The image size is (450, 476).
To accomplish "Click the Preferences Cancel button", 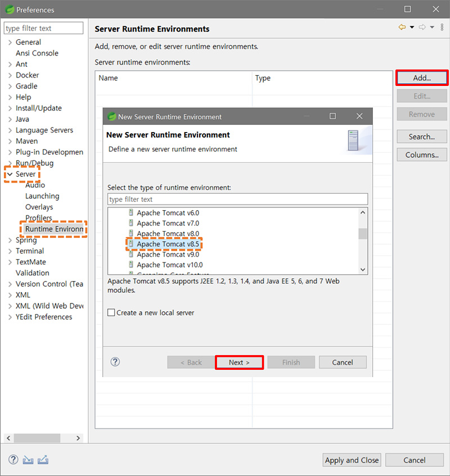I will (415, 460).
